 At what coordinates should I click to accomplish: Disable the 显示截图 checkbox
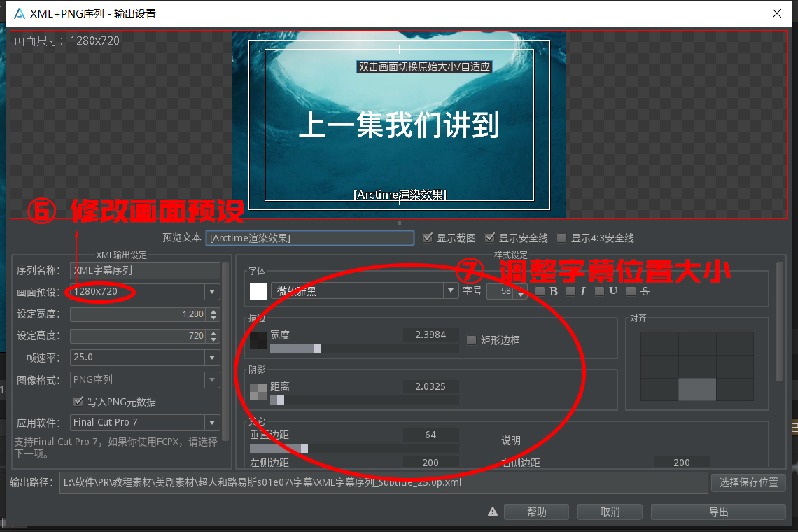pos(428,237)
